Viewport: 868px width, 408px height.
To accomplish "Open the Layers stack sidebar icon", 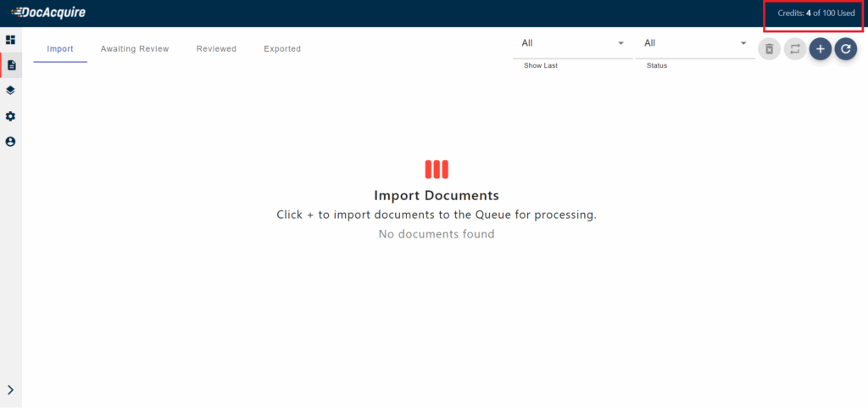I will click(x=10, y=90).
